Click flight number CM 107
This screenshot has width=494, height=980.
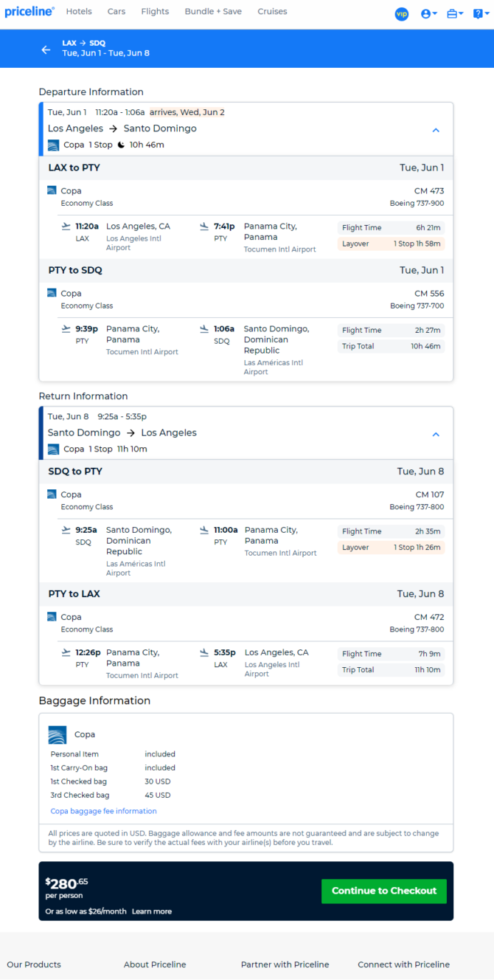430,494
